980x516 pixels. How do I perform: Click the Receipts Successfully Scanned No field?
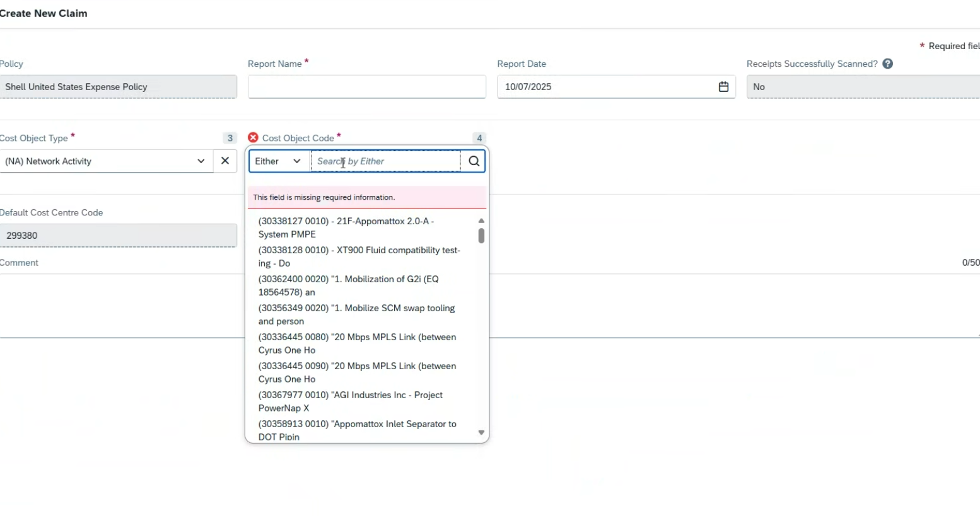point(863,87)
